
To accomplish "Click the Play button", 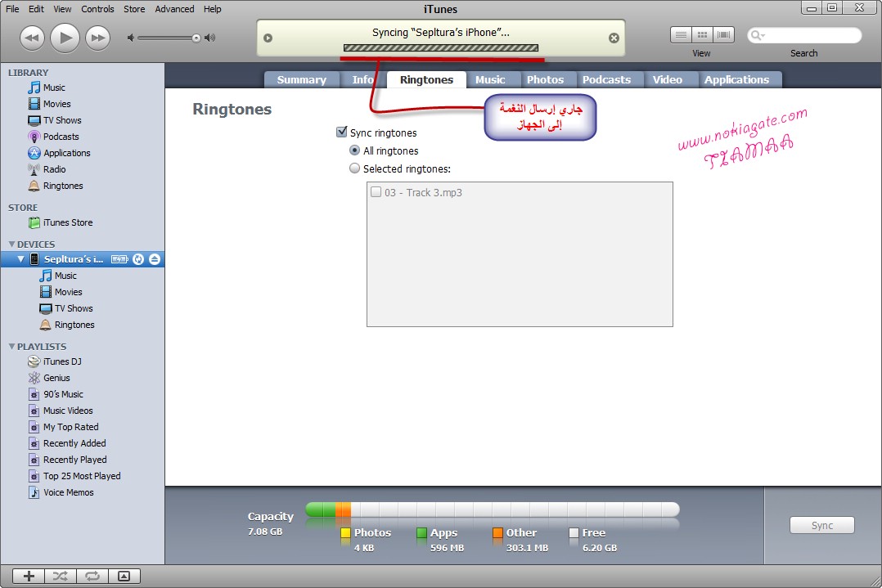I will pos(65,38).
